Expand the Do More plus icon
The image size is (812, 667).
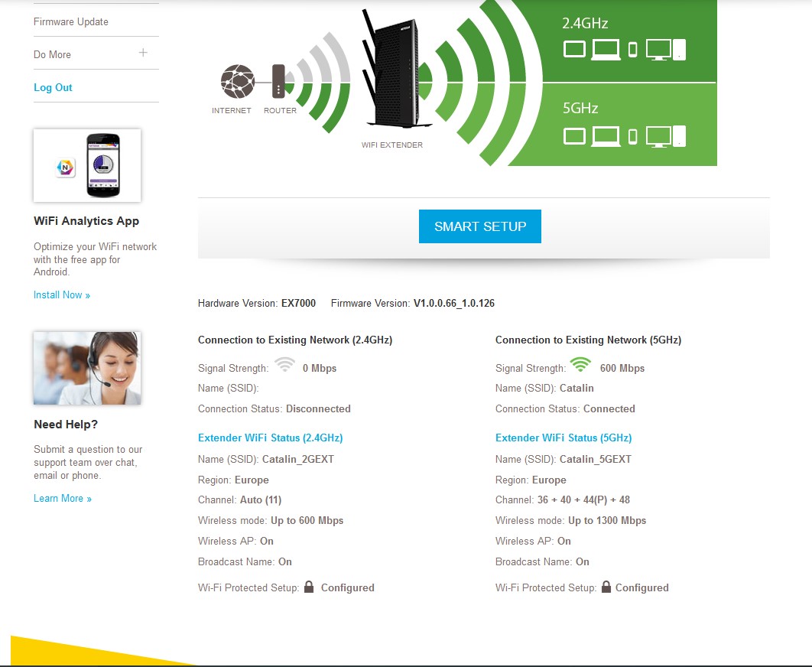tap(143, 52)
